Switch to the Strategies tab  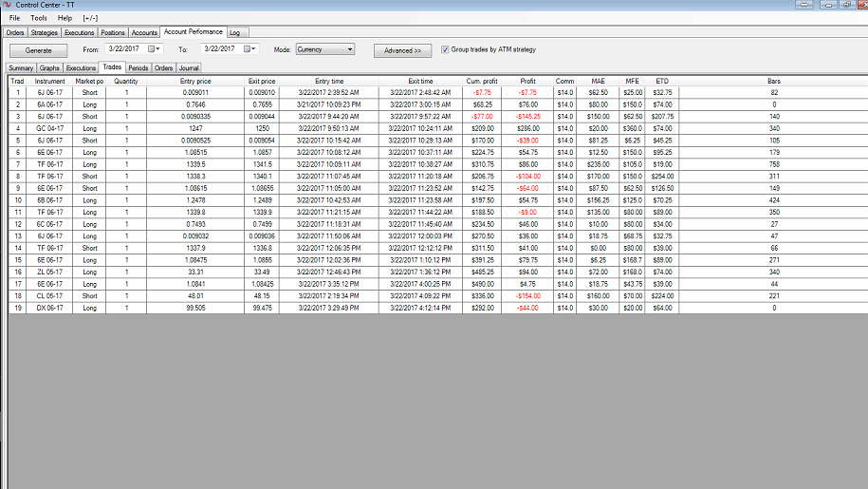pyautogui.click(x=45, y=32)
